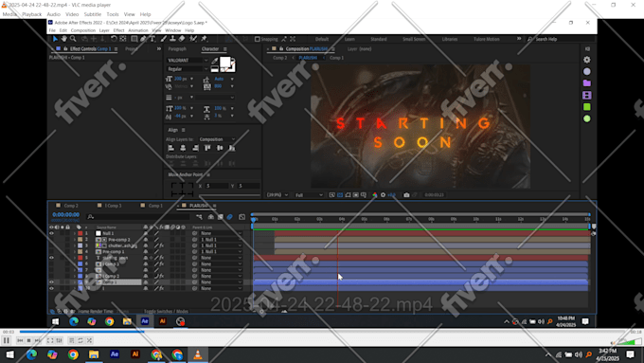The width and height of the screenshot is (644, 363).
Task: Open the parent dropdown for Null 1 layer
Action: [x=221, y=233]
